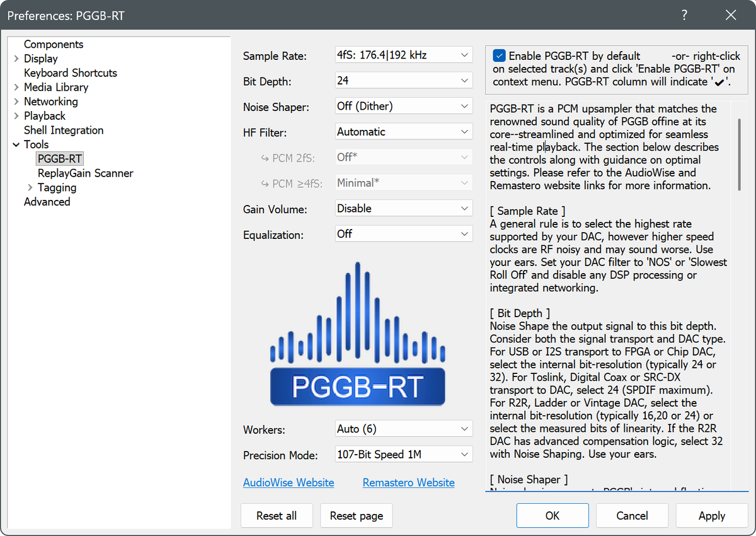756x536 pixels.
Task: Click the Display label in tree
Action: tap(41, 59)
